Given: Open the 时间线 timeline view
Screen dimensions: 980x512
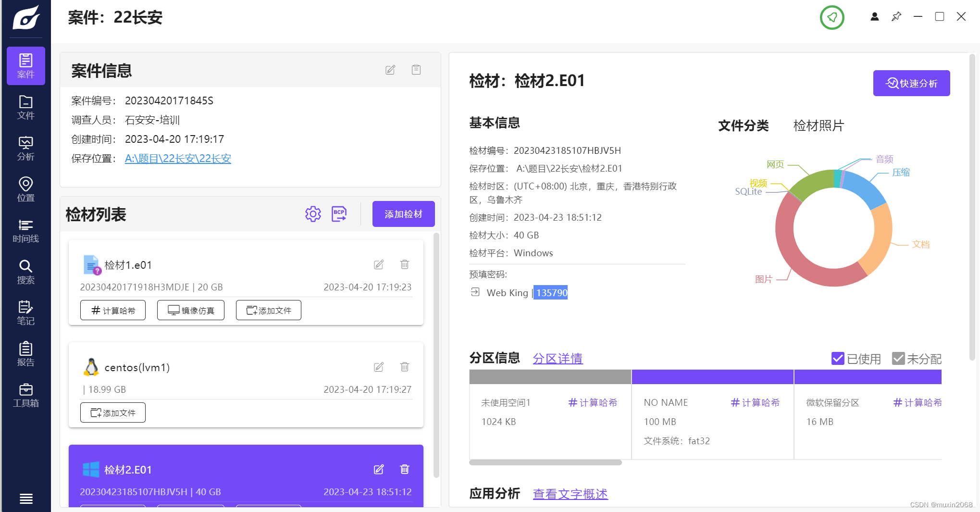Looking at the screenshot, I should click(x=26, y=230).
